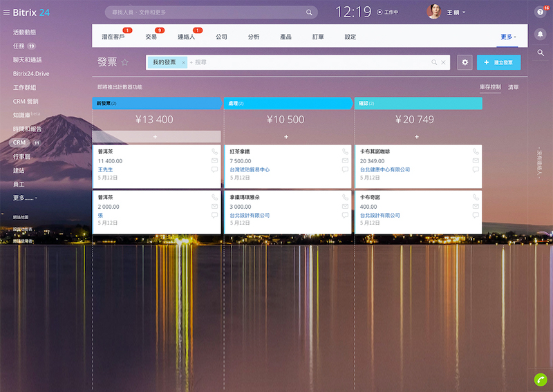Open the notifications bell icon

(x=541, y=33)
